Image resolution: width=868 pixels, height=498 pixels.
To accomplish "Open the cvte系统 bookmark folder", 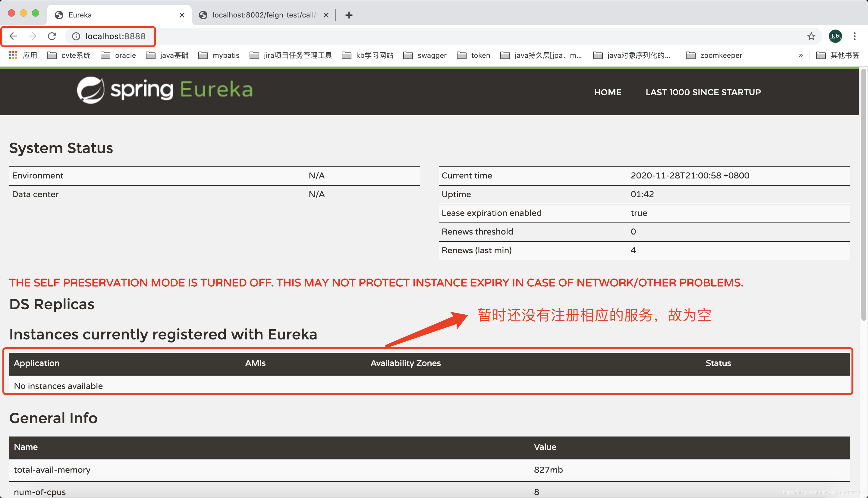I will pyautogui.click(x=69, y=55).
